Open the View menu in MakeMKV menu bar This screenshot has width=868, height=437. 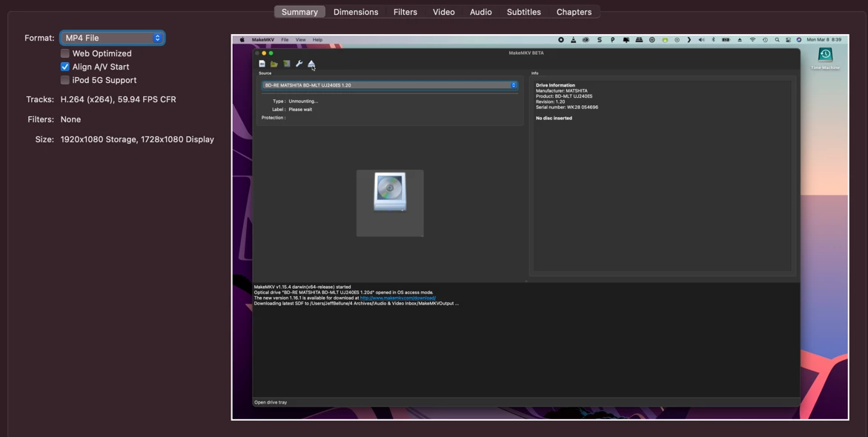(301, 40)
